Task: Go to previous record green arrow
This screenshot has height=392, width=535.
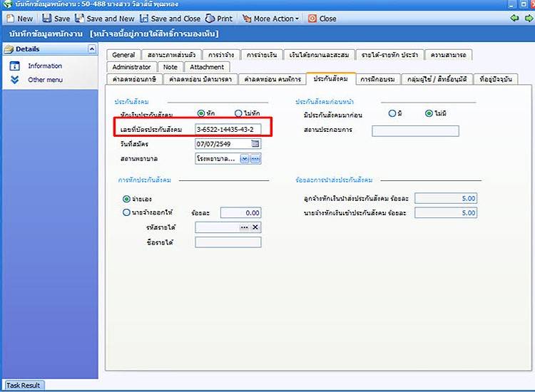Action: [x=515, y=19]
